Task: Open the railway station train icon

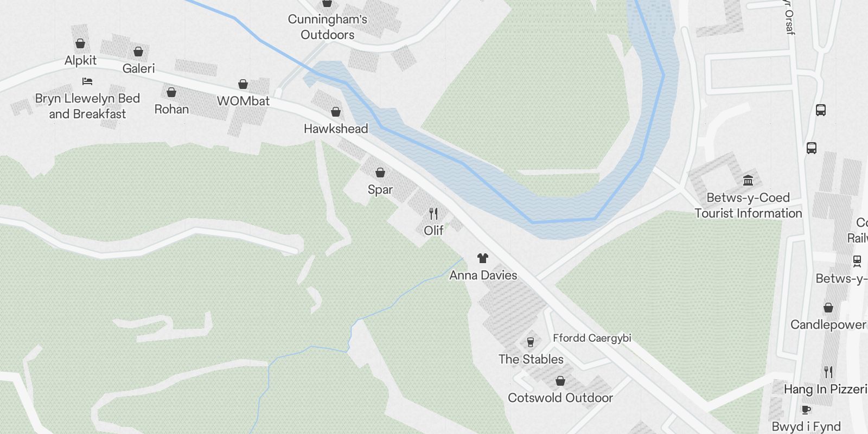Action: (x=857, y=261)
